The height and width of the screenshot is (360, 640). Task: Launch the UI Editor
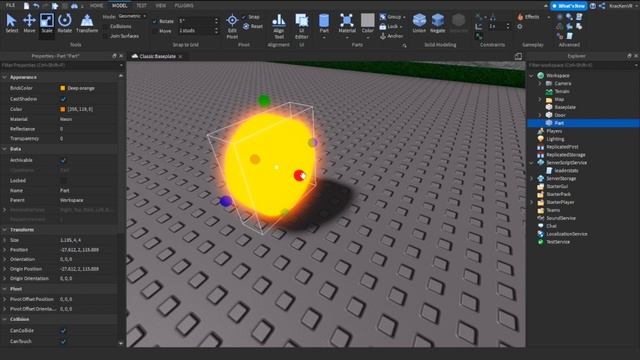click(x=302, y=26)
